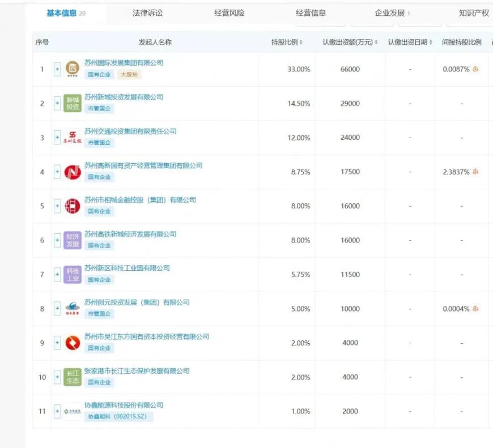Image resolution: width=493 pixels, height=448 pixels.
Task: Expand row for 苏州国际发展集团有限公司
Action: (x=57, y=69)
